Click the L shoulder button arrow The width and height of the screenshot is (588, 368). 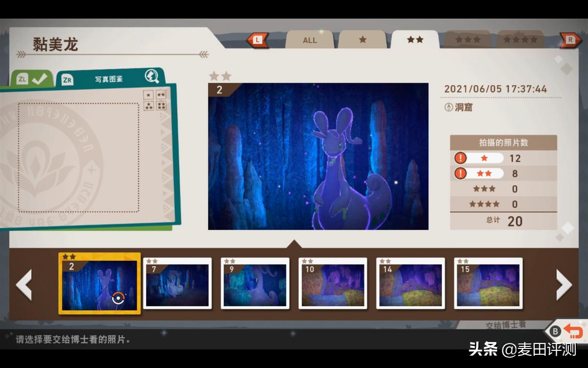click(257, 40)
